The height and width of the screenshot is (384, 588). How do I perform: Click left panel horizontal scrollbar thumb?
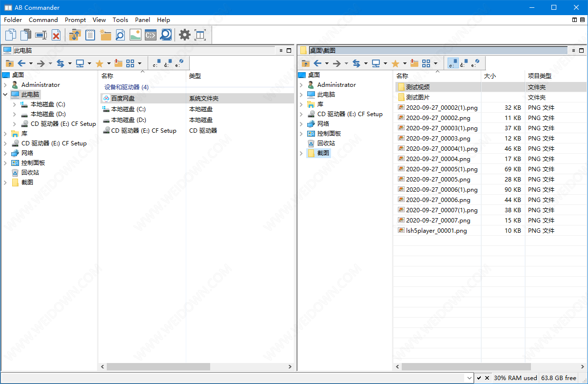[x=158, y=366]
